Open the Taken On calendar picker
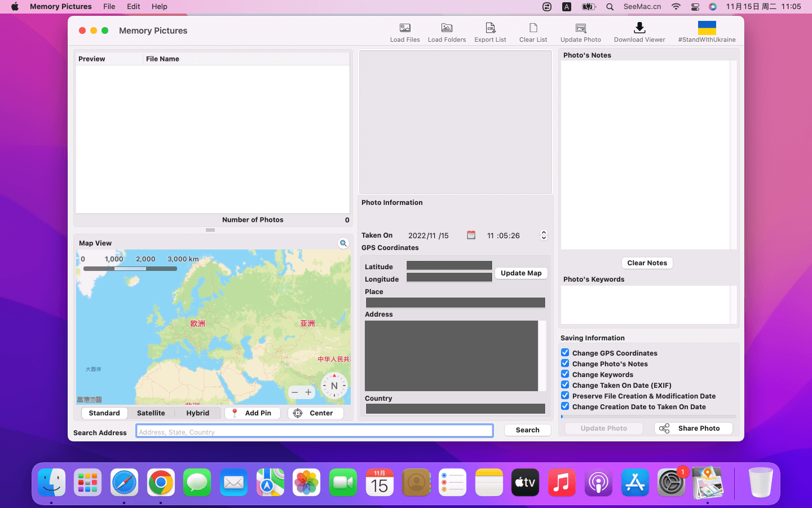 (x=471, y=235)
